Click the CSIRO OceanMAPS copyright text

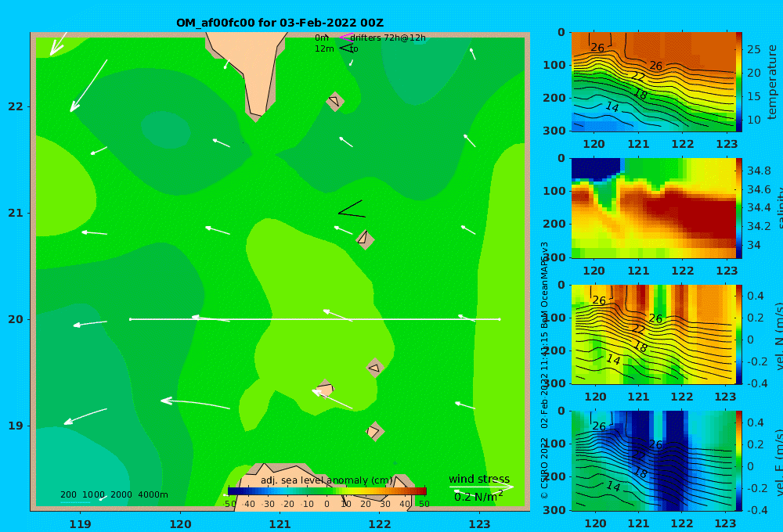pyautogui.click(x=544, y=370)
